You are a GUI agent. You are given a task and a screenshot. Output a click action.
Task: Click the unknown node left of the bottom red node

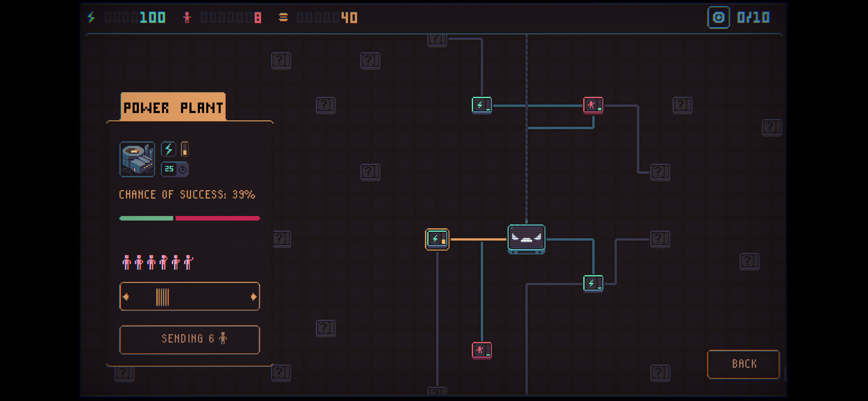click(x=325, y=328)
